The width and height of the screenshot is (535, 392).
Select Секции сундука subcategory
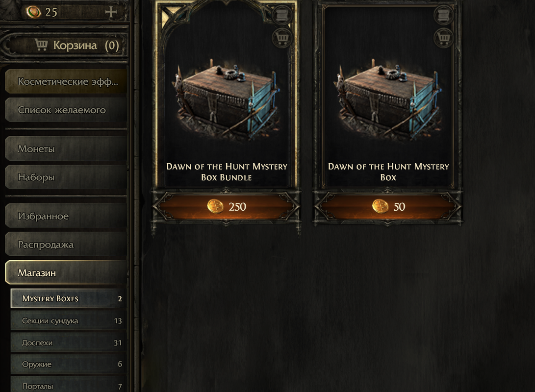[x=69, y=321]
